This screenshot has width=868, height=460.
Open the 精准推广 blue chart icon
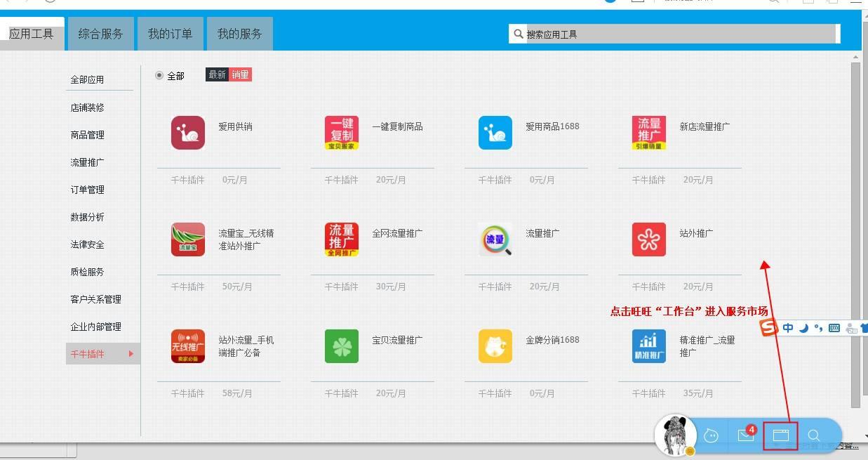click(649, 346)
